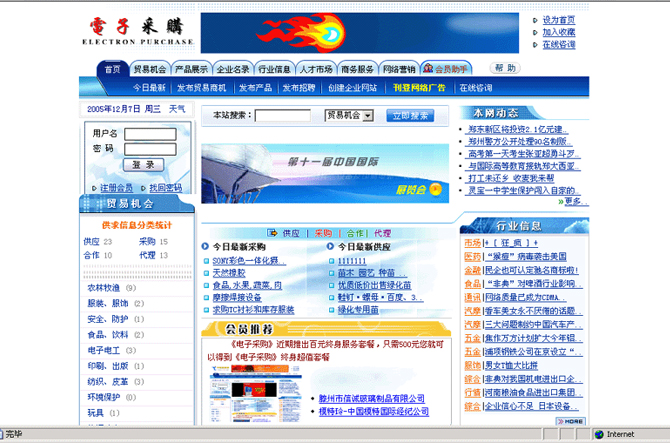Screen dimensions: 670x443
Task: Focus the 用户名 username input field
Action: [150, 133]
